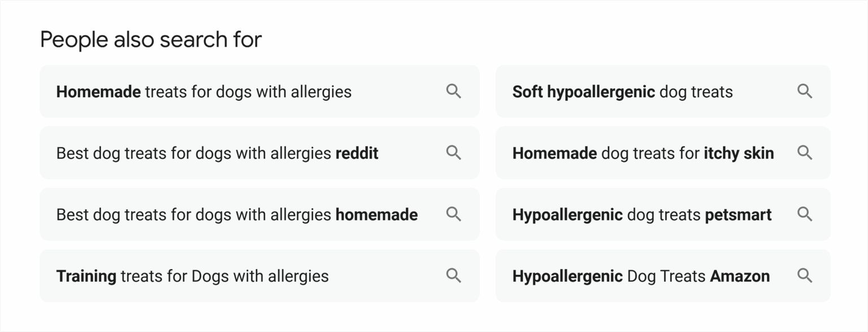This screenshot has height=332, width=868.
Task: Click the magnifier next to 'Training treats for Dogs with allergies'
Action: (454, 276)
